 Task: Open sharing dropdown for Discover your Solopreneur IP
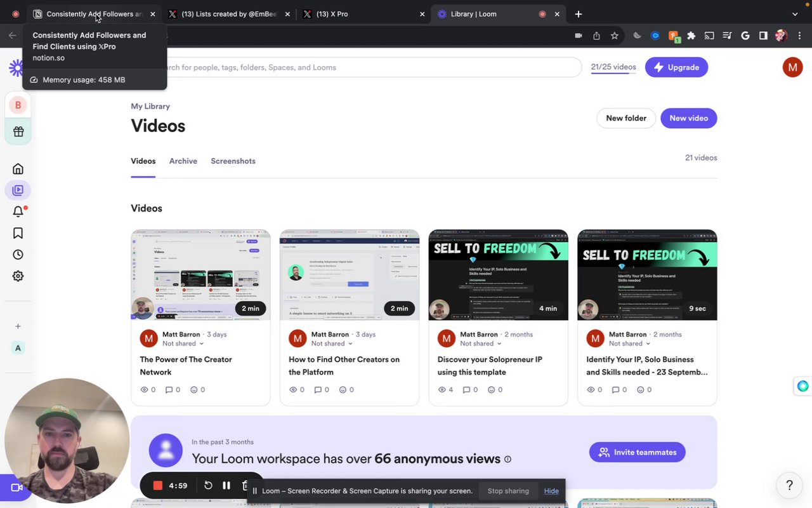(x=481, y=344)
